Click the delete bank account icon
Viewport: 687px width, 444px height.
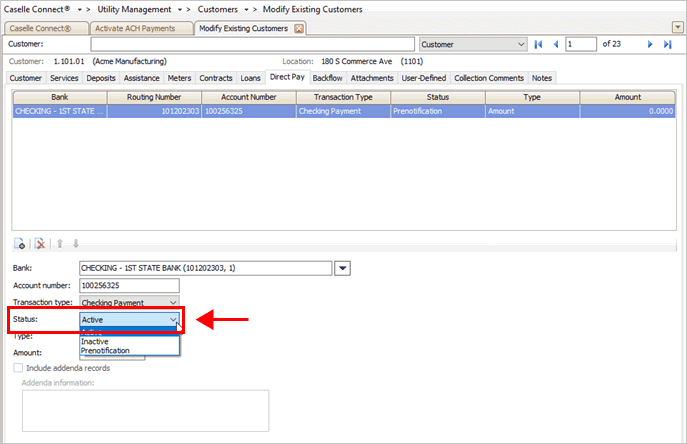(39, 243)
